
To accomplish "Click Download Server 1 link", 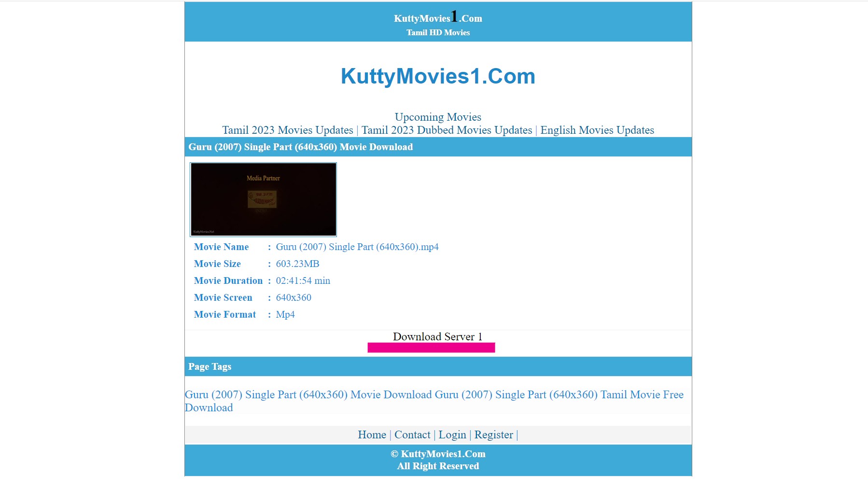I will coord(437,336).
